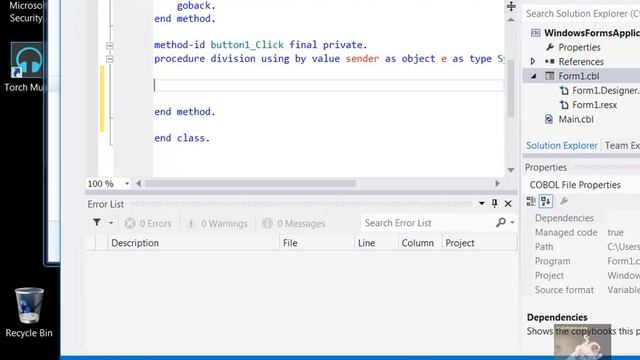The image size is (640, 360).
Task: Select Form1.cbl in Solution Explorer
Action: click(579, 76)
